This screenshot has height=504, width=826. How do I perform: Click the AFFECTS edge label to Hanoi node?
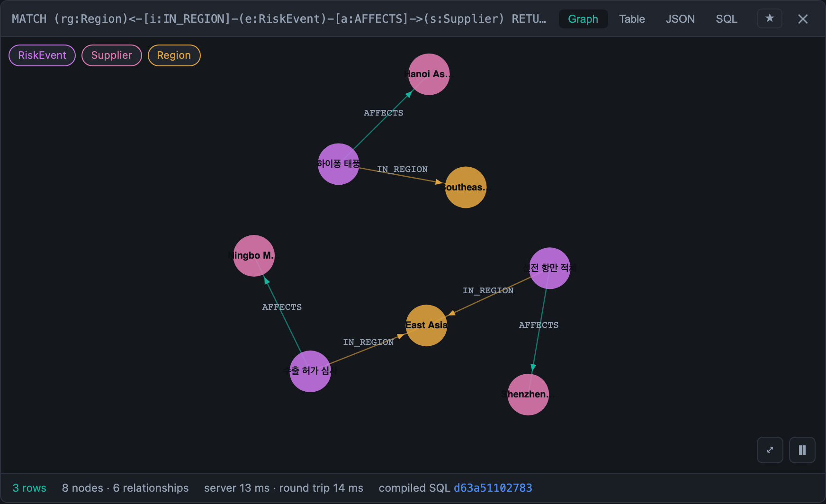(x=384, y=113)
